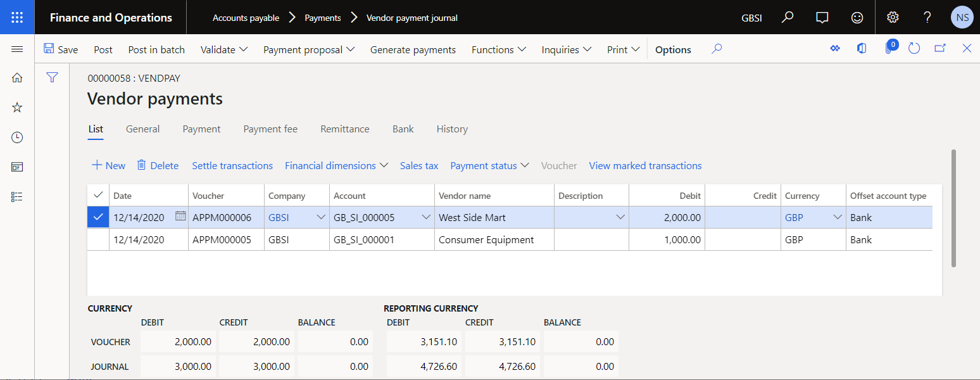Click Settle transactions link

(232, 165)
